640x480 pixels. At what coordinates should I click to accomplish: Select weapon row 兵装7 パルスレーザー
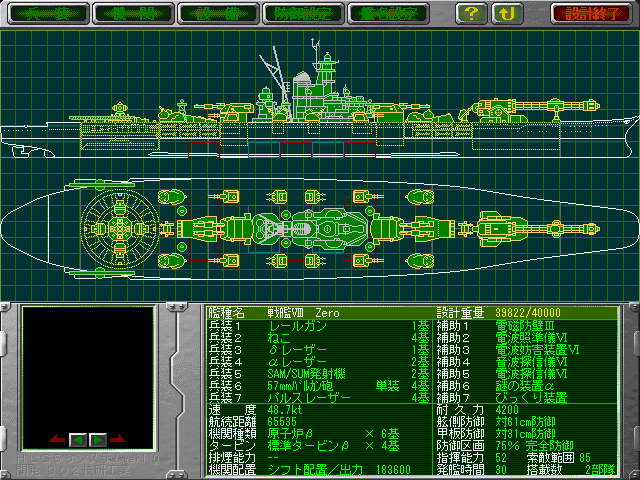click(x=319, y=397)
